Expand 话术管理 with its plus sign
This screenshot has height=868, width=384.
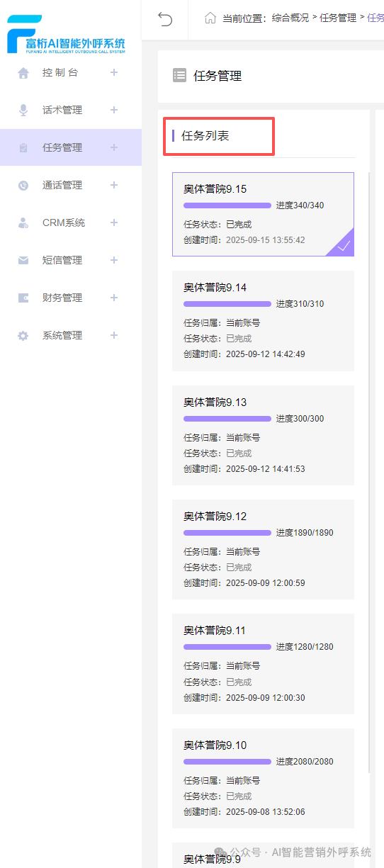[114, 110]
